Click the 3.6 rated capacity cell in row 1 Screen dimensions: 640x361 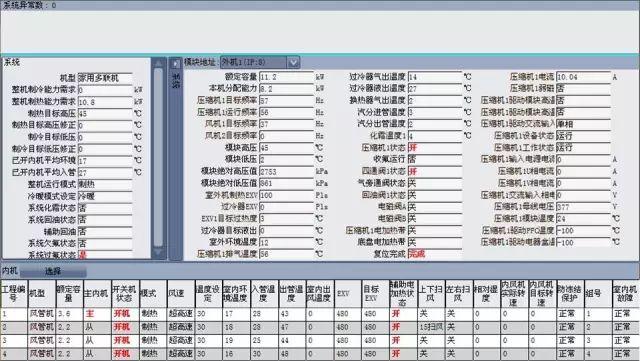tap(69, 314)
